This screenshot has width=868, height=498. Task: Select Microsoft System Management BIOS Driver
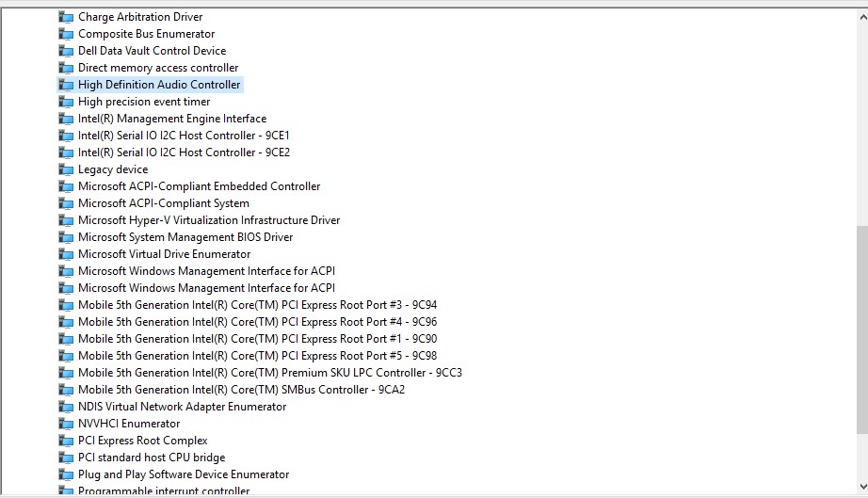185,237
